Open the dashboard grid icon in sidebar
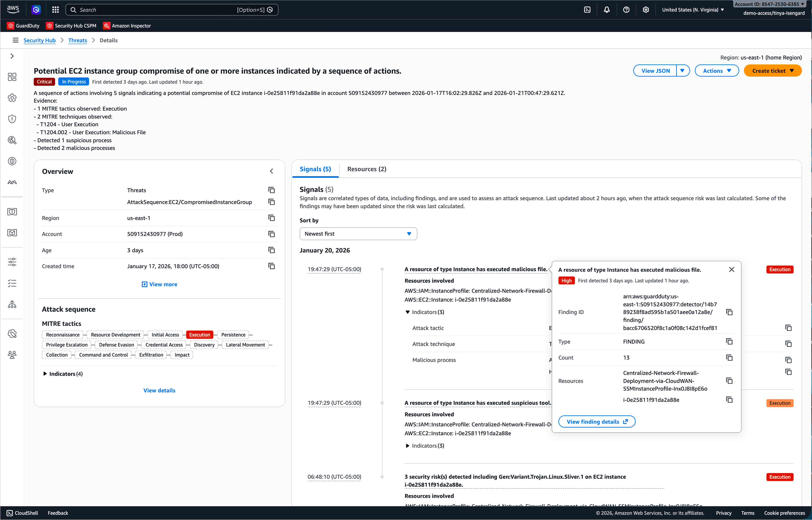This screenshot has width=812, height=520. [12, 77]
